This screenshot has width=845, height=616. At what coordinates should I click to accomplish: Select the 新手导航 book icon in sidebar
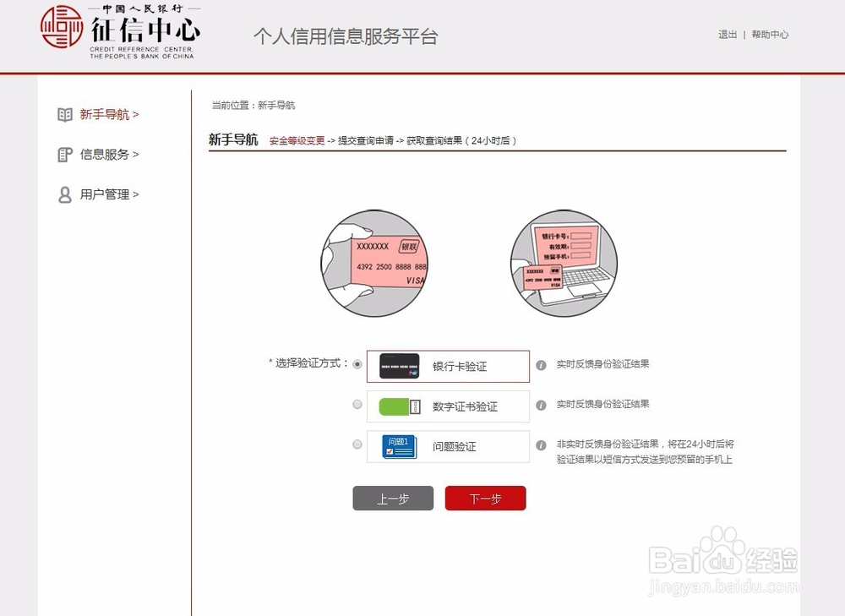pos(64,114)
